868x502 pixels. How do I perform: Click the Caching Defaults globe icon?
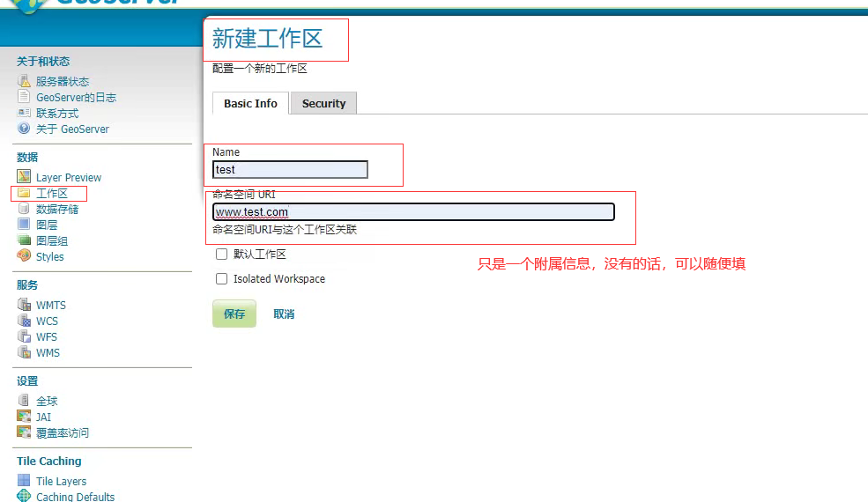[24, 496]
